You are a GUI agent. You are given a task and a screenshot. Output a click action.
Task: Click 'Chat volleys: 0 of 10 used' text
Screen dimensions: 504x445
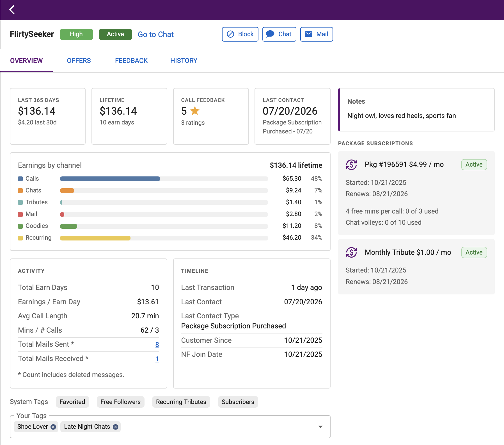coord(384,222)
